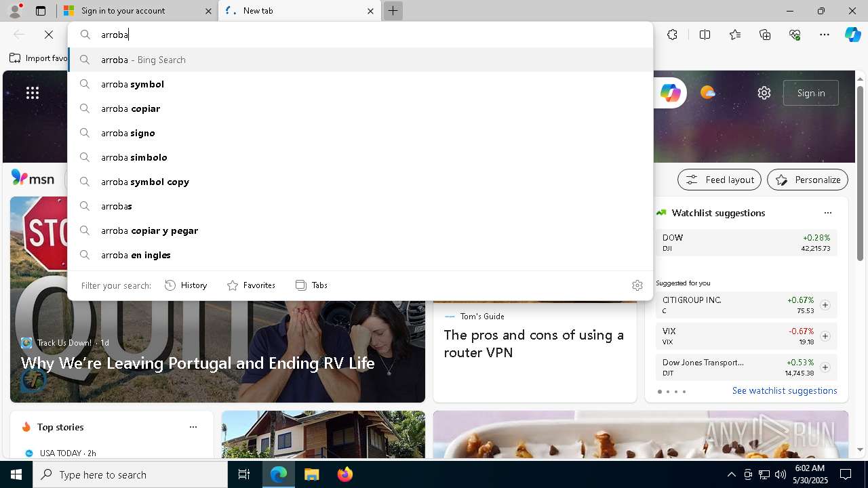Viewport: 868px width, 488px height.
Task: Open Copilot on the new tab page
Action: tap(670, 93)
